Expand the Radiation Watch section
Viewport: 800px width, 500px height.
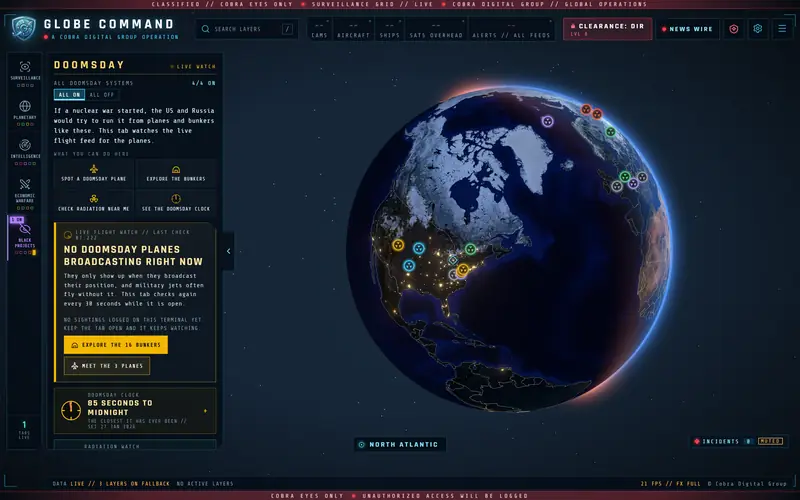point(135,445)
